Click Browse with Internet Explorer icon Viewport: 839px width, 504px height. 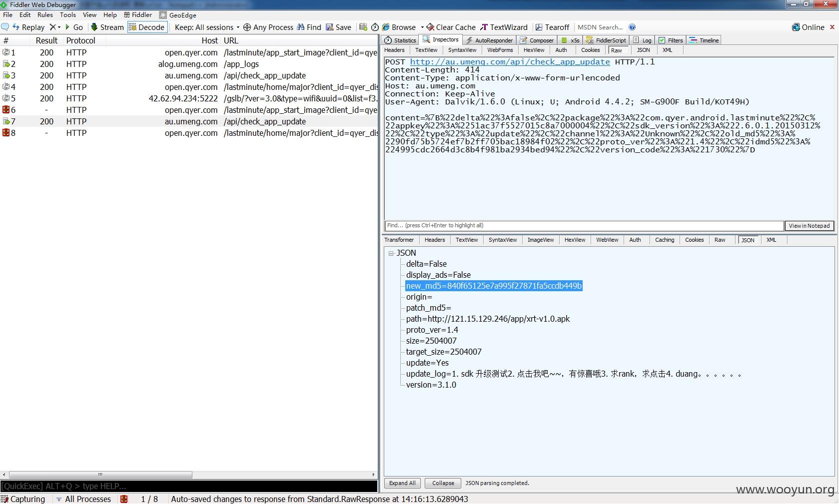click(x=386, y=27)
